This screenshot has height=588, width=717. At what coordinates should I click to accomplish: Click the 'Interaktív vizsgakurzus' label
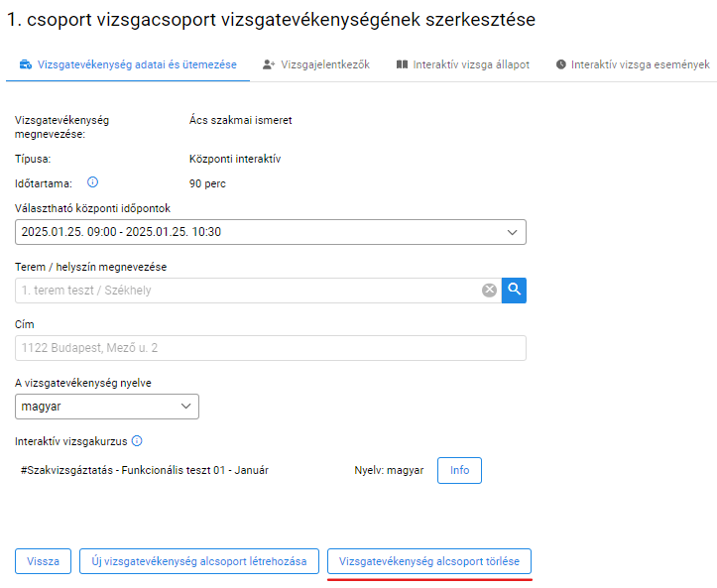pos(70,441)
